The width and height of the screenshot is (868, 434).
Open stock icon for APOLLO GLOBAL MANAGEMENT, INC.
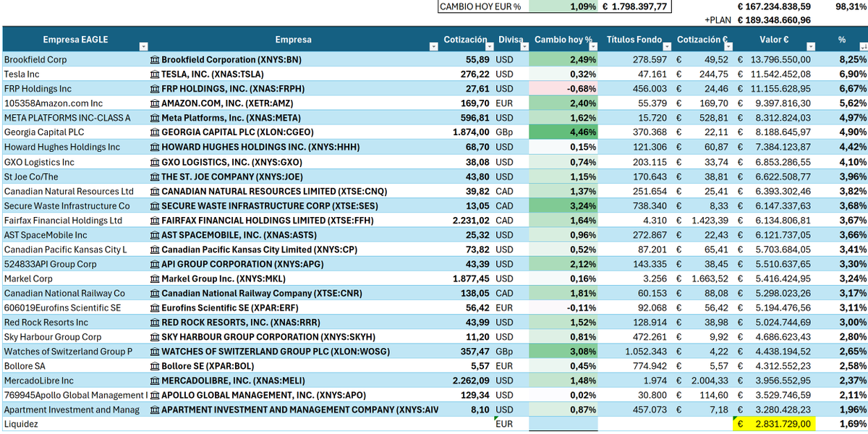[x=155, y=395]
